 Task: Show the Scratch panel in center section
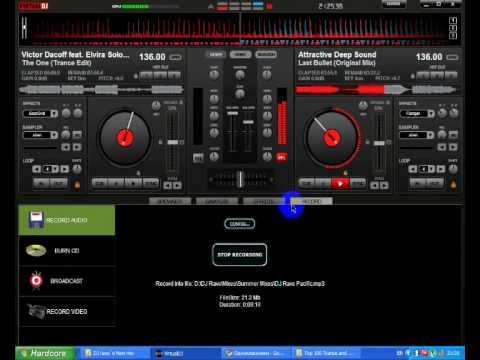coord(266,54)
